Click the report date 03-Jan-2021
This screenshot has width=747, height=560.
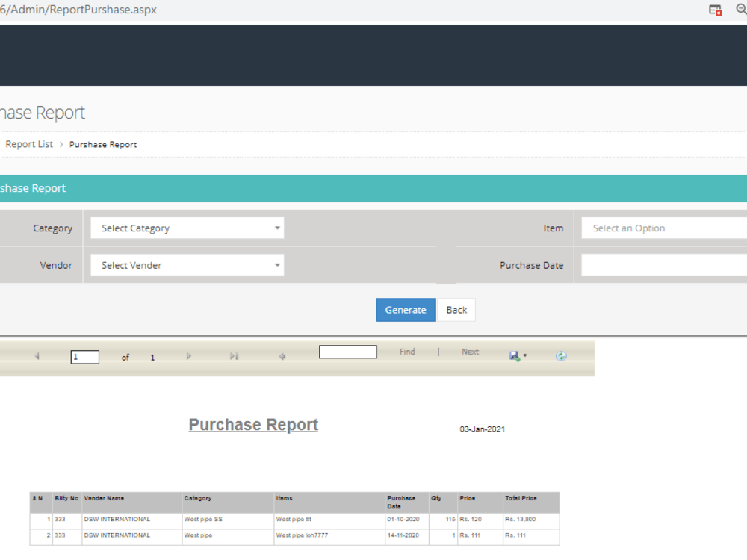click(482, 429)
